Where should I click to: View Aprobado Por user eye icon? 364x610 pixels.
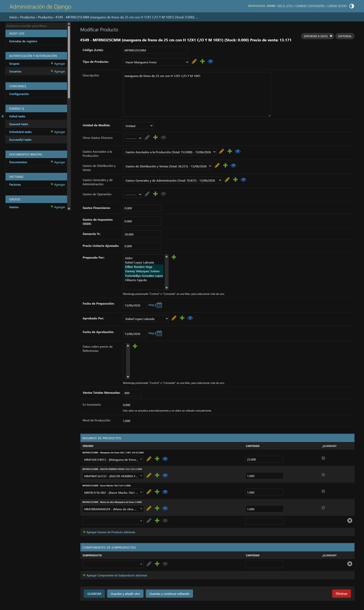[190, 318]
